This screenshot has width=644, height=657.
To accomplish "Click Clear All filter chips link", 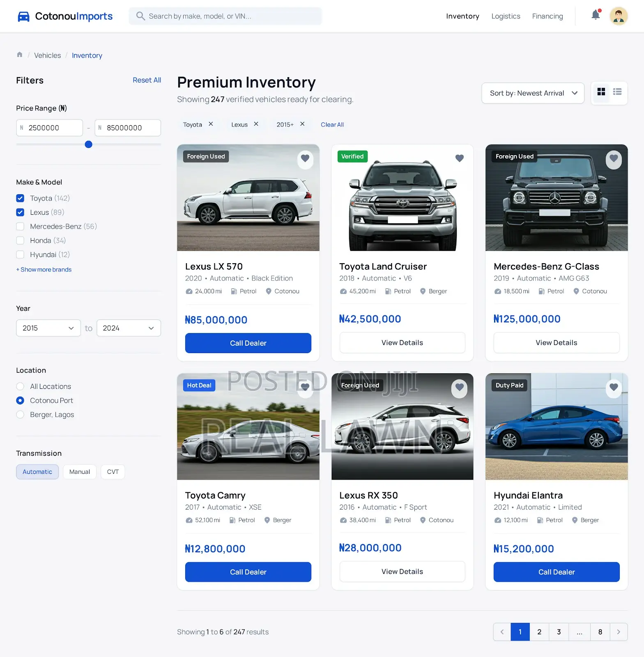I will pyautogui.click(x=332, y=124).
